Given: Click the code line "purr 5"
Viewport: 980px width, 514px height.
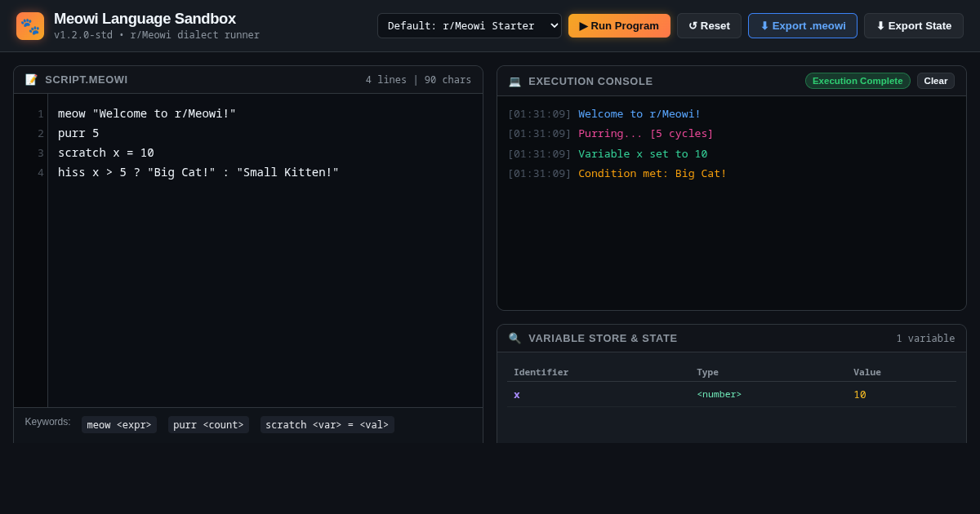Looking at the screenshot, I should click(78, 133).
